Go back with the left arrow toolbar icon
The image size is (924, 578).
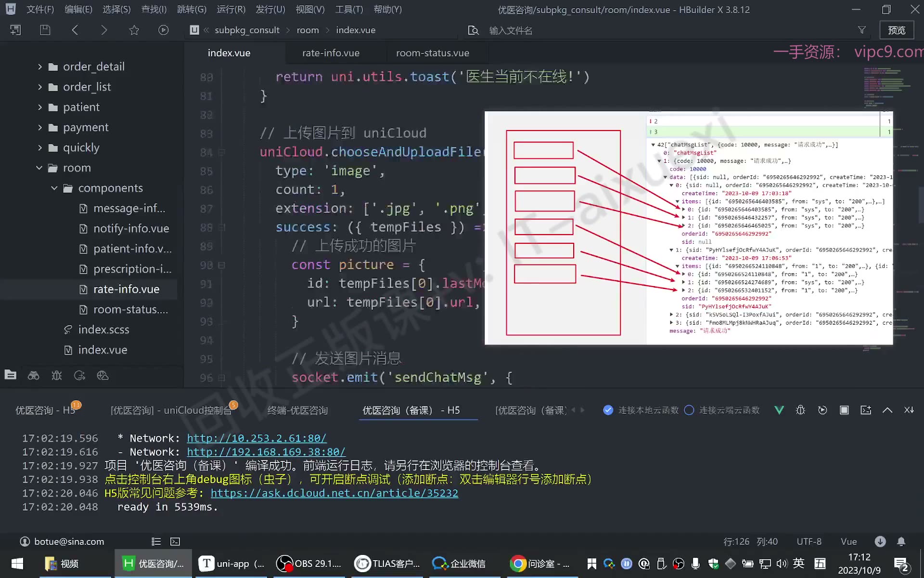coord(75,30)
